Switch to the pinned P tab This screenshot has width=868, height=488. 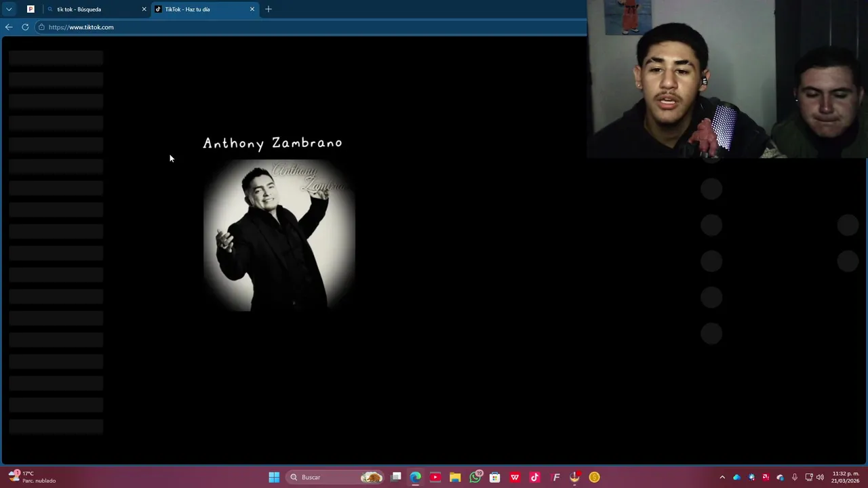click(x=31, y=9)
